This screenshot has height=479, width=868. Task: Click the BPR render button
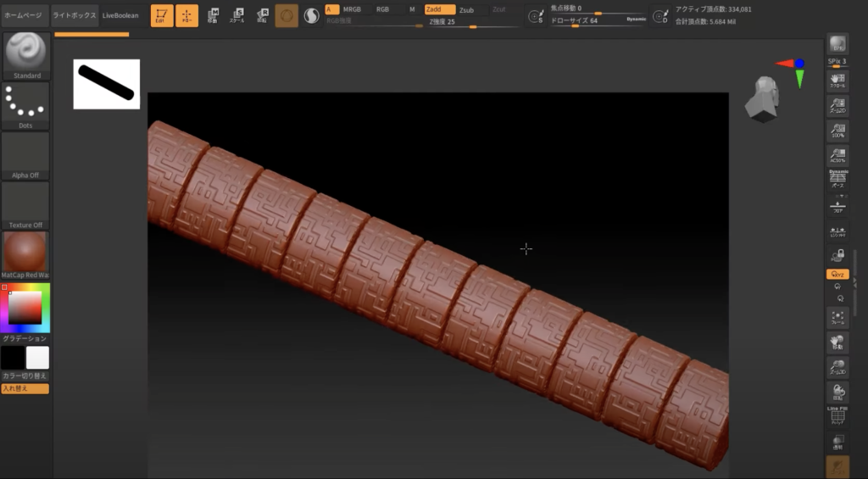837,44
